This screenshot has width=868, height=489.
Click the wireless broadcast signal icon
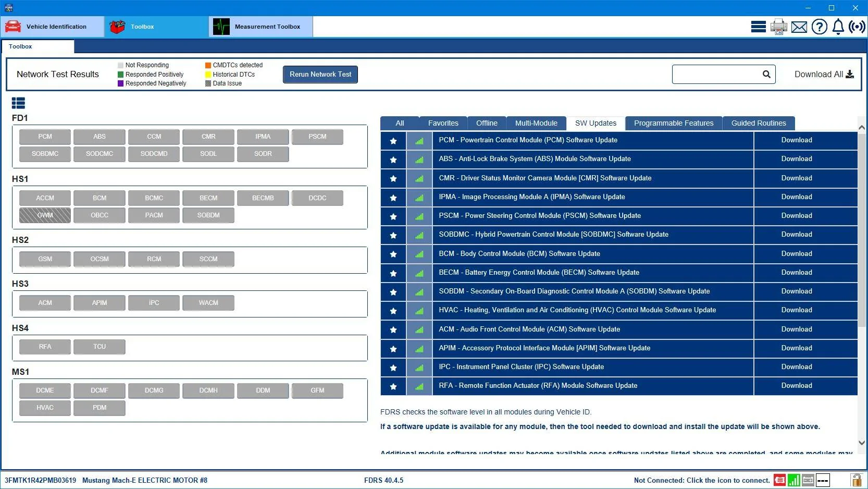857,27
